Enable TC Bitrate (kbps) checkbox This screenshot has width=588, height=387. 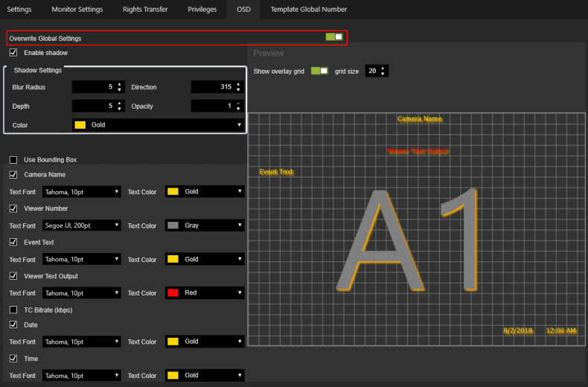point(13,310)
